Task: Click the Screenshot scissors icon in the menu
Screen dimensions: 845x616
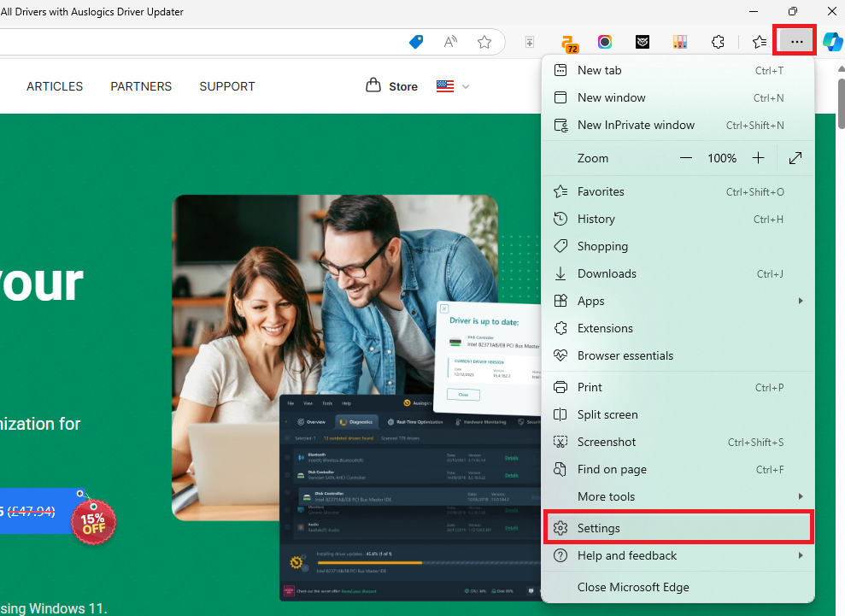Action: (x=560, y=442)
